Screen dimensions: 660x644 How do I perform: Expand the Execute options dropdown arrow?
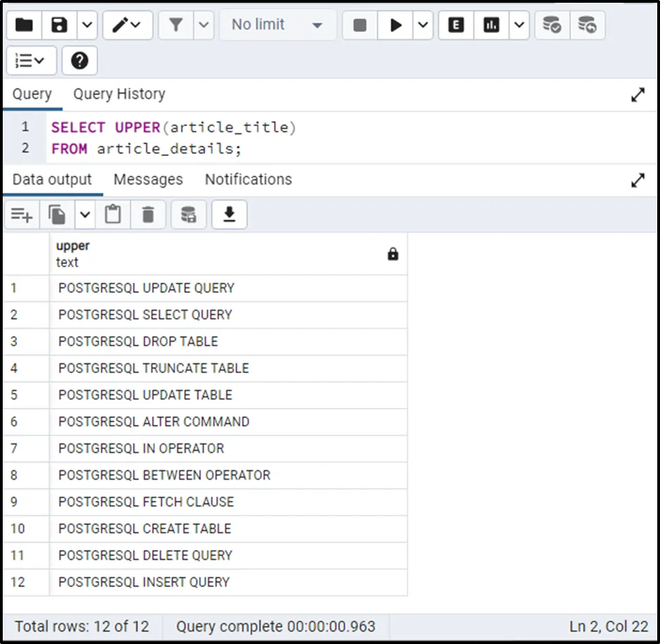[x=422, y=25]
